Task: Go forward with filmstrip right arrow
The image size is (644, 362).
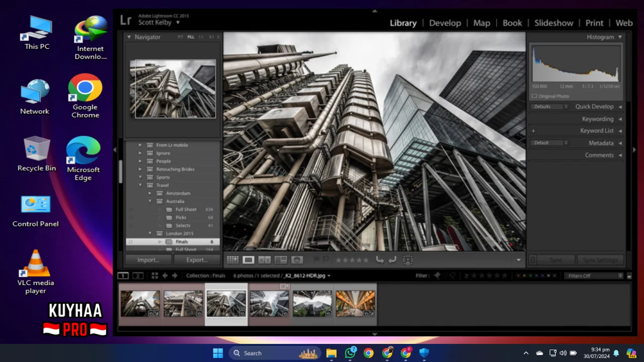Action: 175,276
